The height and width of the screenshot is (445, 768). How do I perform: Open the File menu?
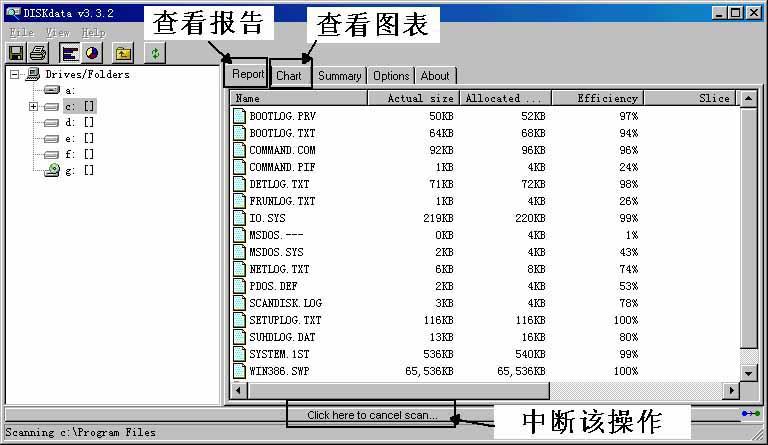21,32
